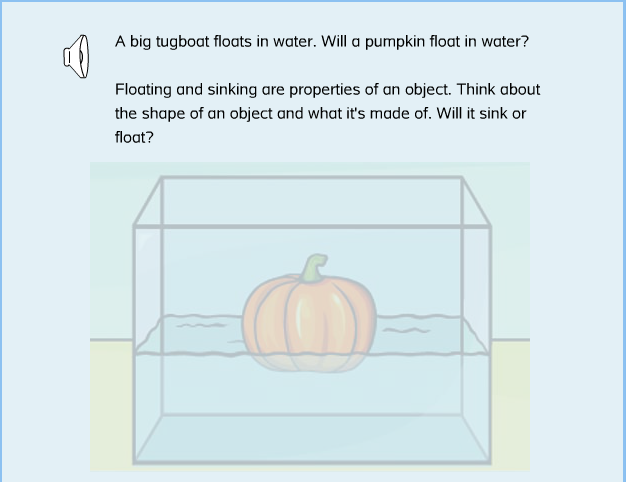Click the top-left corner of glass tank
Viewport: 626px width, 482px height.
pos(160,179)
